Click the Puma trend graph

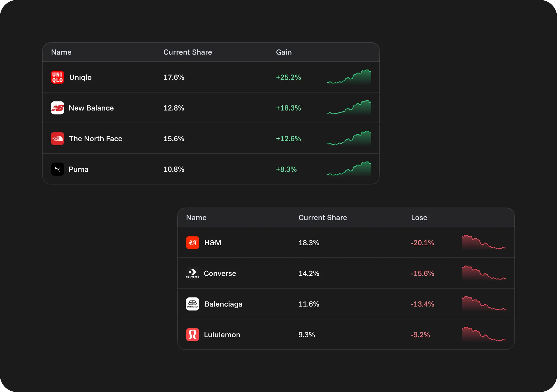pos(349,169)
